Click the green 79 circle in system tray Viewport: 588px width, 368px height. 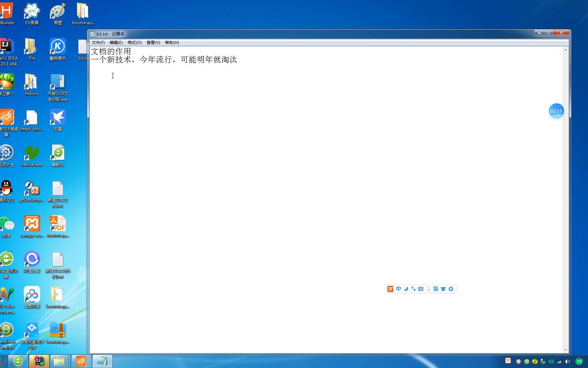coord(579,361)
